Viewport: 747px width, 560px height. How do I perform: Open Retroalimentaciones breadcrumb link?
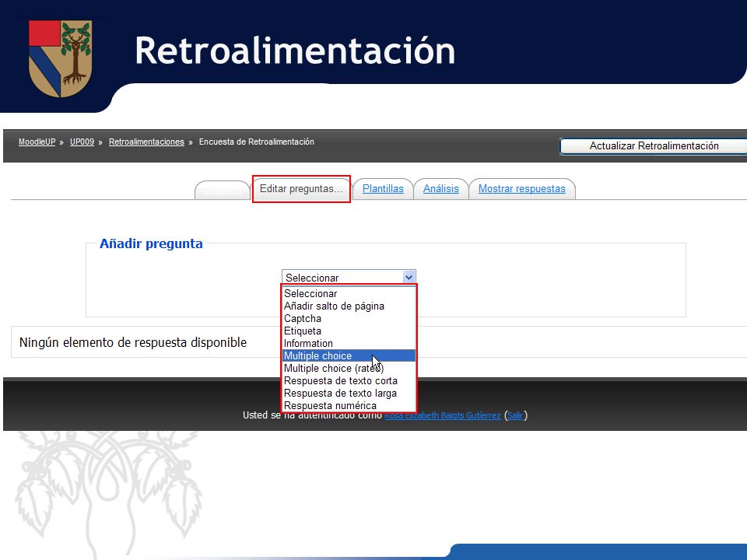146,142
